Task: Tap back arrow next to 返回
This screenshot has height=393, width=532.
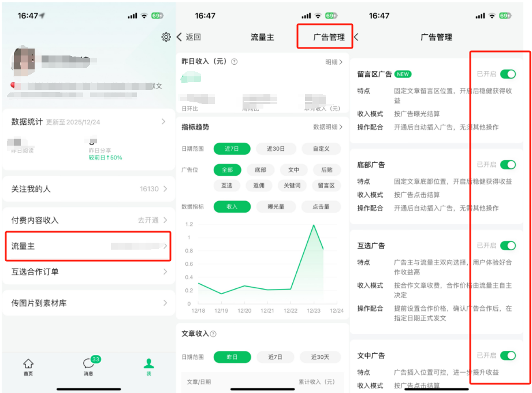Action: click(x=180, y=37)
